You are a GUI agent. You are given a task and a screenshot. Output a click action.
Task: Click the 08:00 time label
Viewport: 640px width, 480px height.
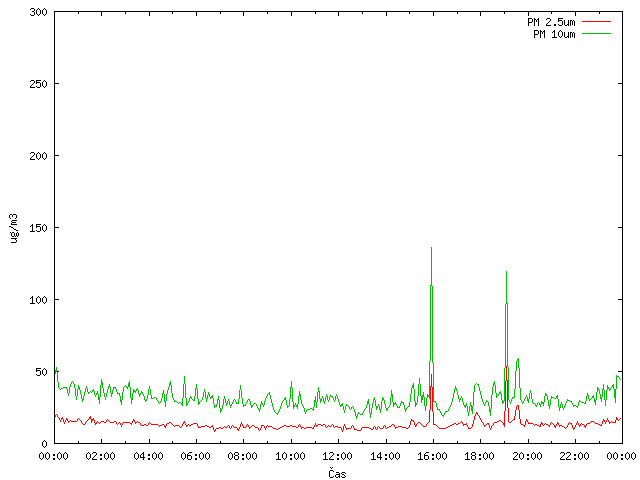[x=242, y=456]
